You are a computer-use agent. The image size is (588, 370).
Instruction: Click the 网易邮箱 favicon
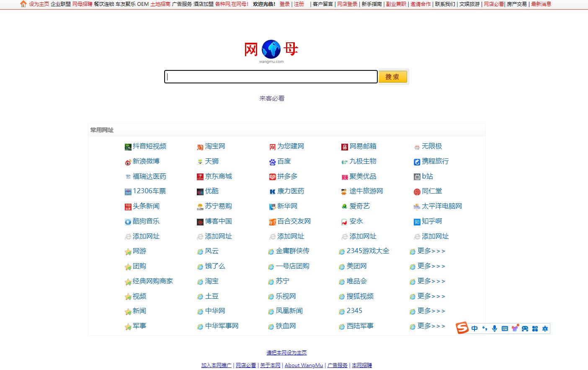tap(345, 147)
